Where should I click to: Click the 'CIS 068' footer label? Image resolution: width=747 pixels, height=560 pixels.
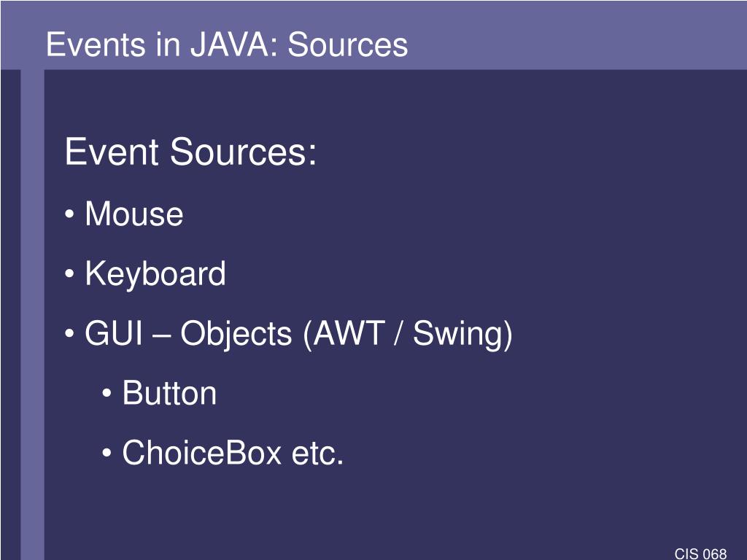coord(700,554)
